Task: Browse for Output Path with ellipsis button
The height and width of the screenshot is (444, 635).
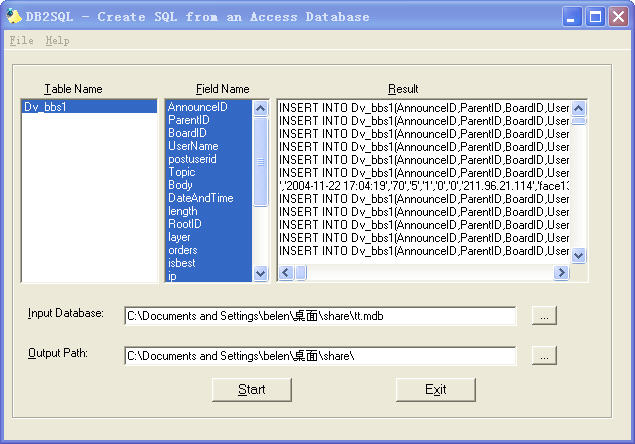Action: click(x=544, y=355)
